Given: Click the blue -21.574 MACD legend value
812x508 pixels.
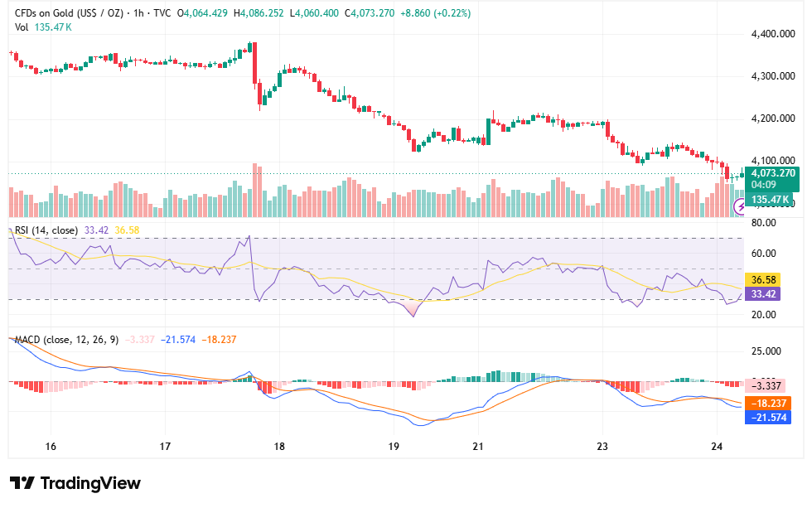Looking at the screenshot, I should pos(178,340).
